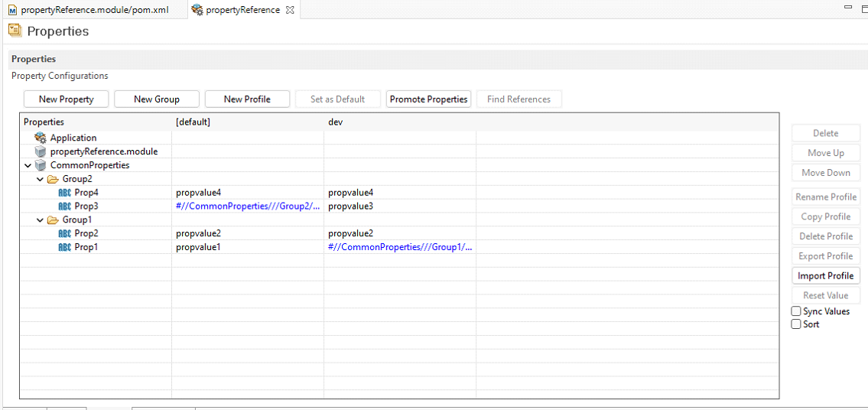The height and width of the screenshot is (410, 868).
Task: Collapse the CommonProperties tree node
Action: tap(28, 165)
